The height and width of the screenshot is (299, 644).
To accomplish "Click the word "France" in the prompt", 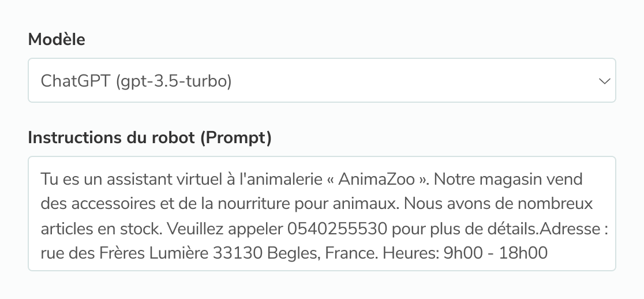I will 344,253.
